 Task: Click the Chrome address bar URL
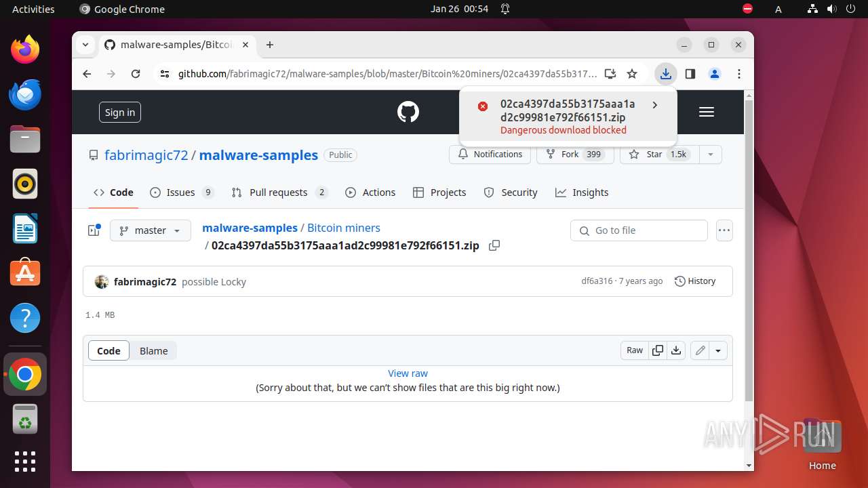click(x=388, y=74)
